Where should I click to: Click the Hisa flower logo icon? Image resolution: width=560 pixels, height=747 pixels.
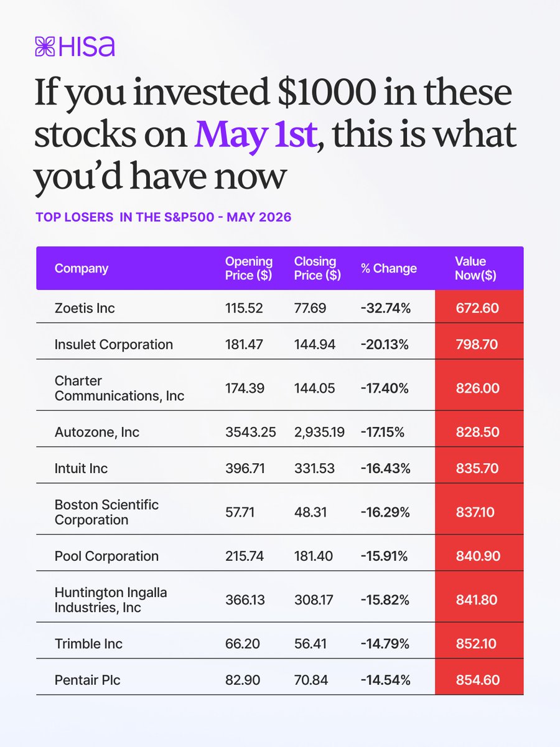[x=46, y=47]
